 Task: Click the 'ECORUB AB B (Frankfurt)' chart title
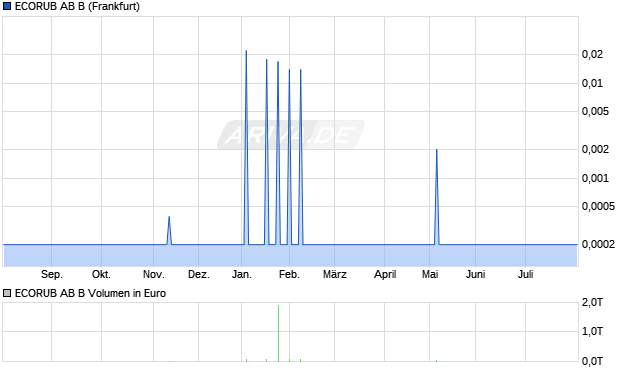pyautogui.click(x=77, y=6)
